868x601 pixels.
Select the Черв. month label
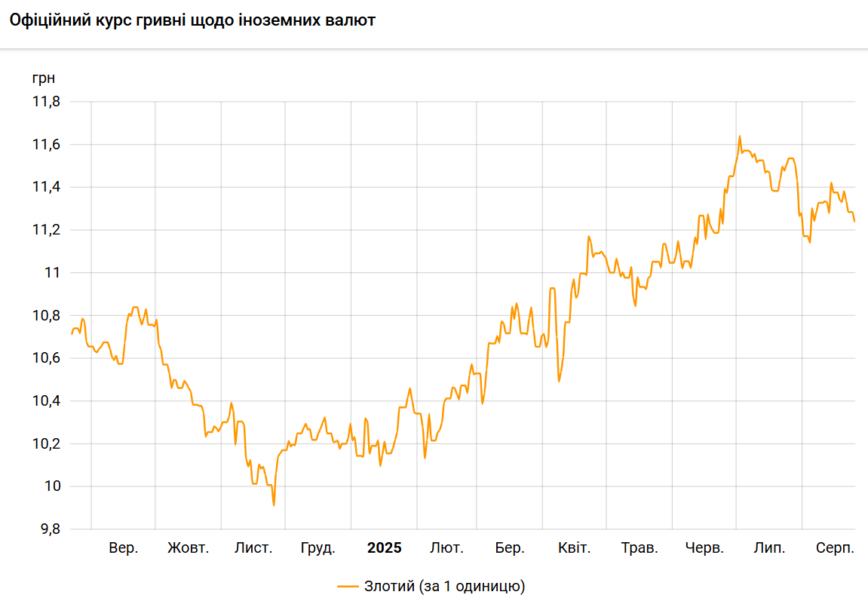704,548
